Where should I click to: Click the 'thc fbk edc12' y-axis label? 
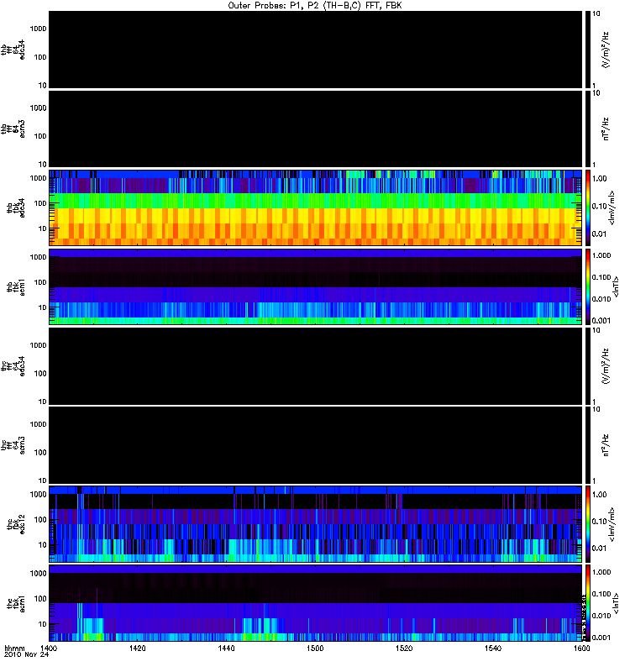coord(16,523)
